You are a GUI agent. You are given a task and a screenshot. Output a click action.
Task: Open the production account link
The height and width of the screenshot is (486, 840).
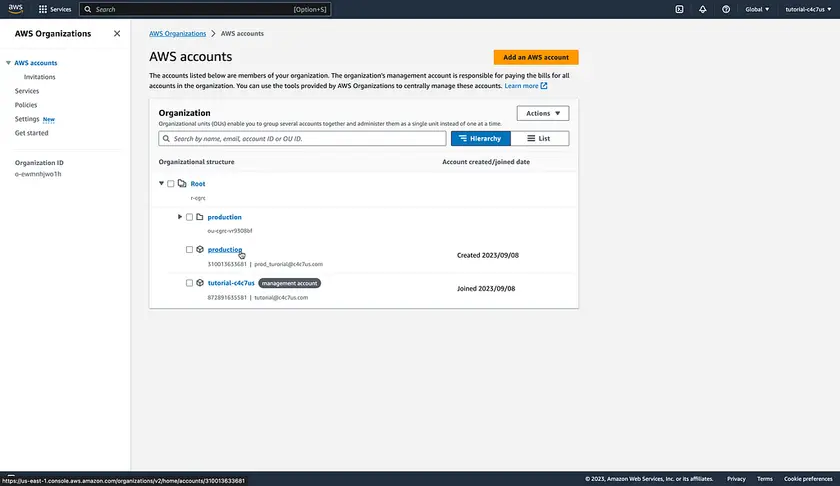(x=224, y=250)
